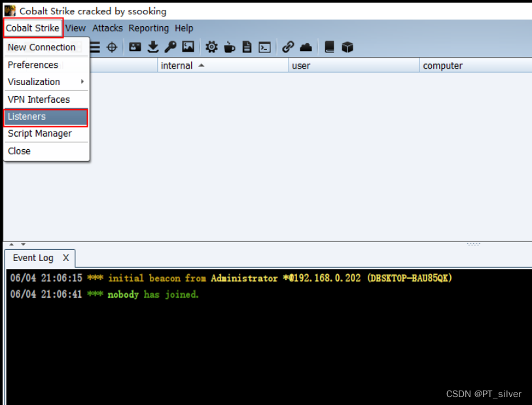This screenshot has height=405, width=532.
Task: Set up Java applet attack coffee icon
Action: pyautogui.click(x=230, y=47)
